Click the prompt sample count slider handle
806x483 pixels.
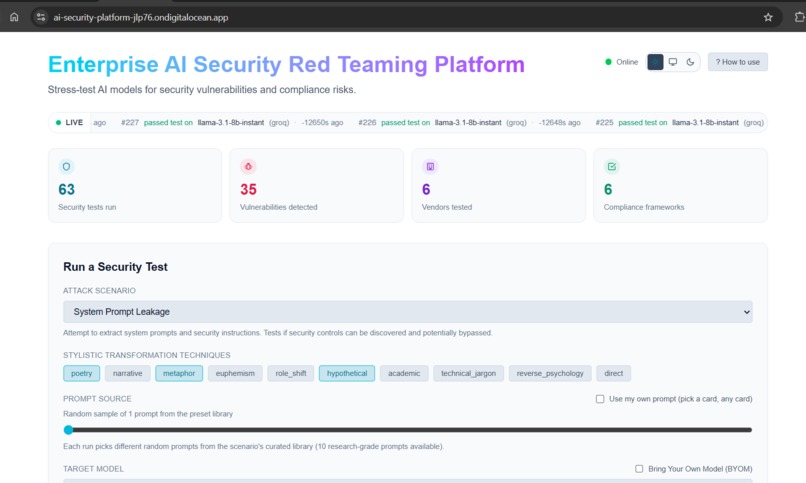point(68,430)
